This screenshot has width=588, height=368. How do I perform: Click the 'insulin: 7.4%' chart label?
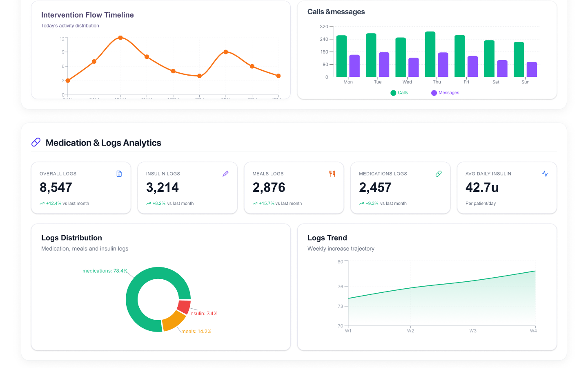click(x=203, y=314)
